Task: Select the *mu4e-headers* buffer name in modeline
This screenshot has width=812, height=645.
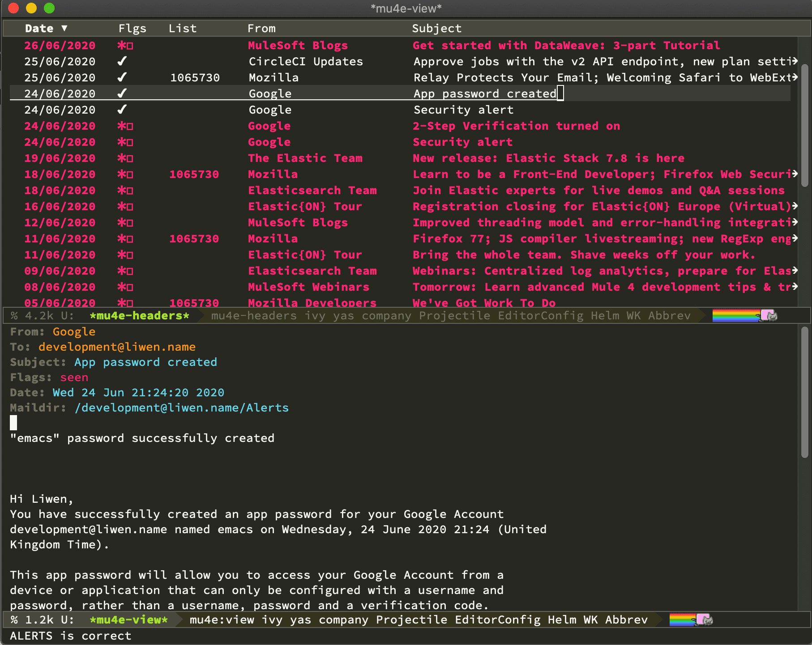Action: coord(139,316)
